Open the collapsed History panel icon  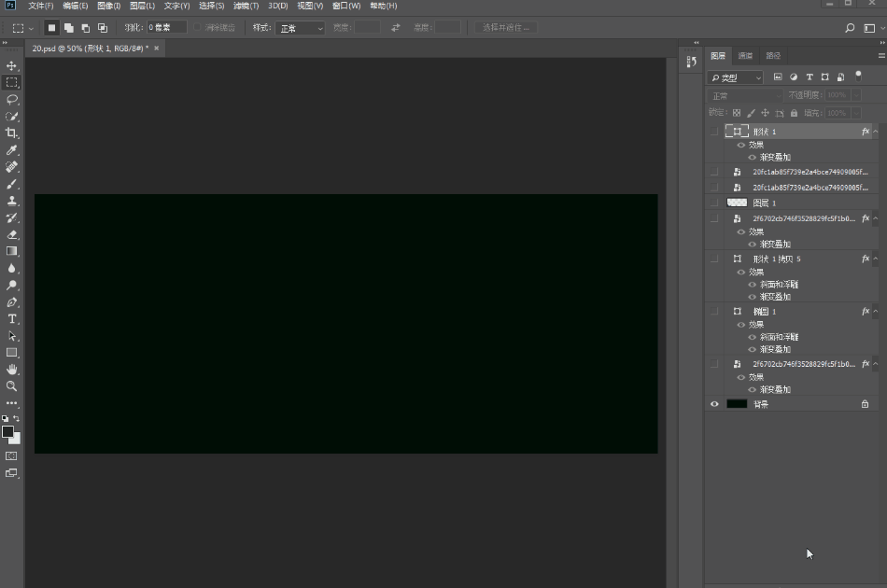pyautogui.click(x=691, y=63)
